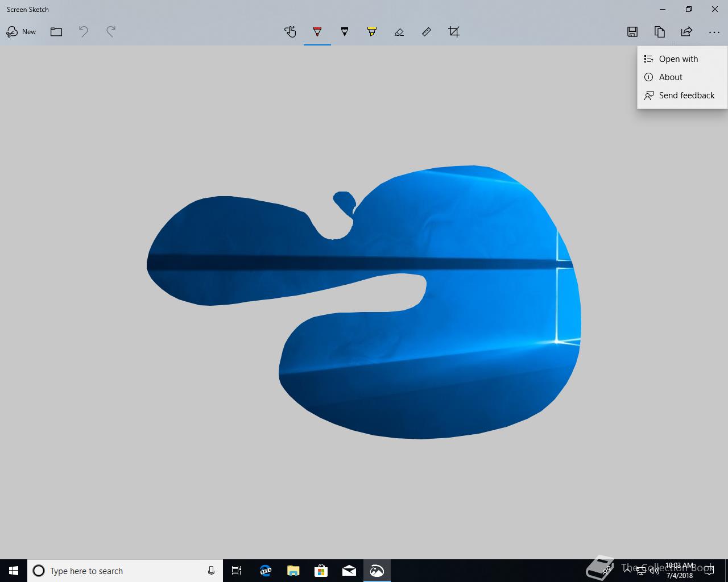Select the black Pencil tool
This screenshot has width=728, height=582.
pos(345,32)
